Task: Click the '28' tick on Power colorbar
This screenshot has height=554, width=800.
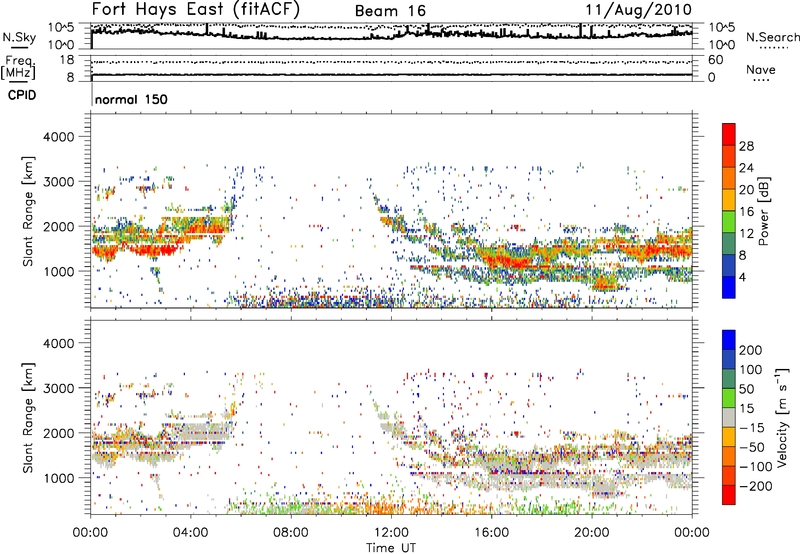Action: (746, 146)
